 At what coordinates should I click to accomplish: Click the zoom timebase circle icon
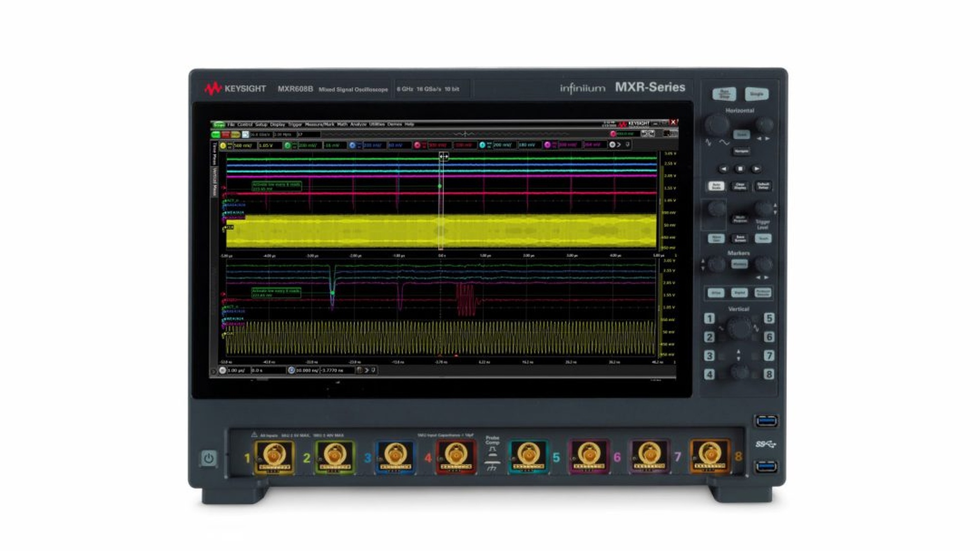pyautogui.click(x=291, y=370)
